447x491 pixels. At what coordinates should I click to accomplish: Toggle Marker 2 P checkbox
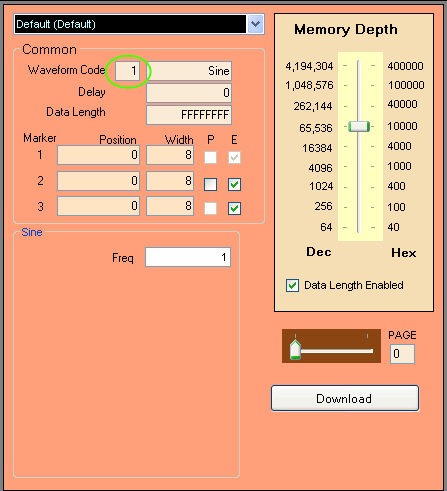[x=210, y=184]
